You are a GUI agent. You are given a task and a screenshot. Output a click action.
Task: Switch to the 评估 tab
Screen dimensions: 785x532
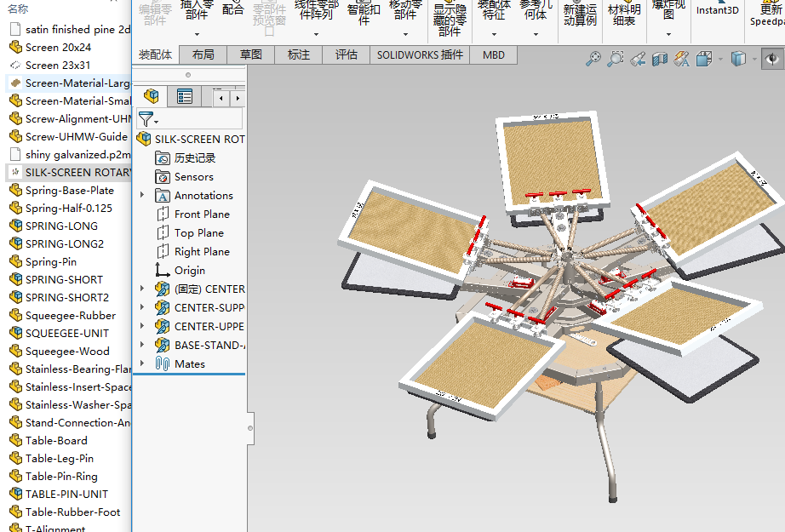(347, 54)
